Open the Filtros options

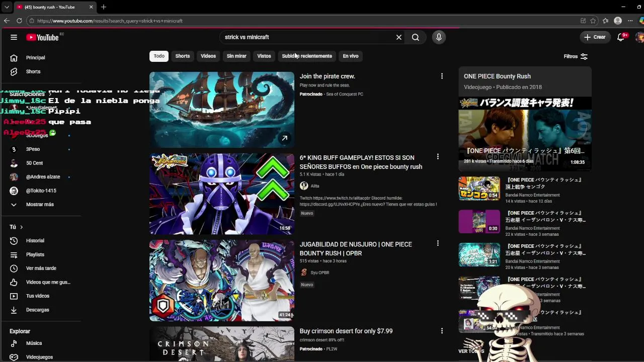coord(576,56)
